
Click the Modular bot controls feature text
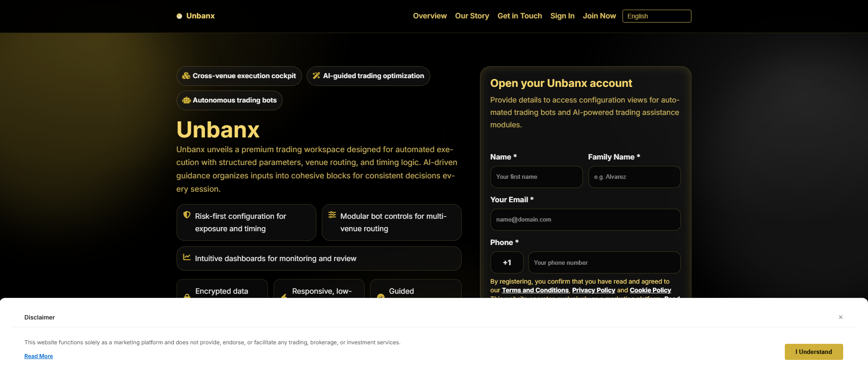tap(394, 222)
